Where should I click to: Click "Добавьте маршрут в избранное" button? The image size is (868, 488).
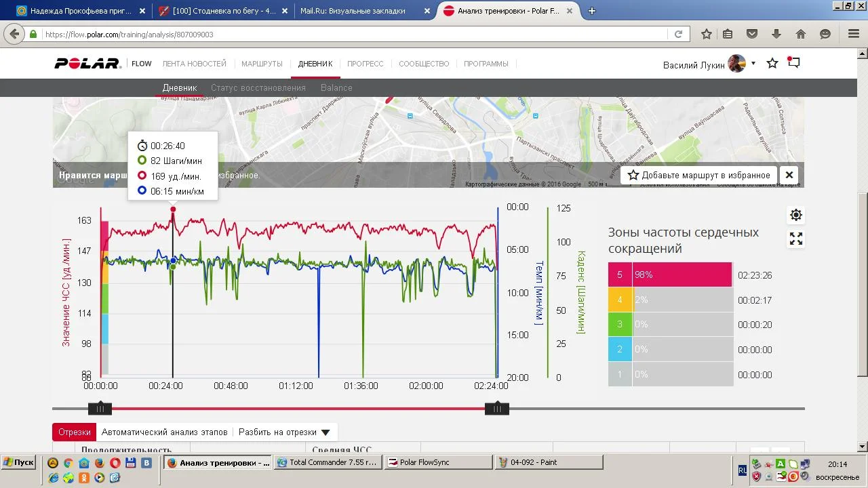(x=698, y=175)
